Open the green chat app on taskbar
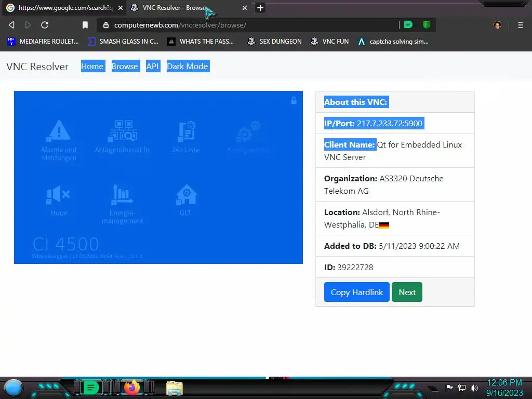Image resolution: width=532 pixels, height=399 pixels. click(91, 388)
